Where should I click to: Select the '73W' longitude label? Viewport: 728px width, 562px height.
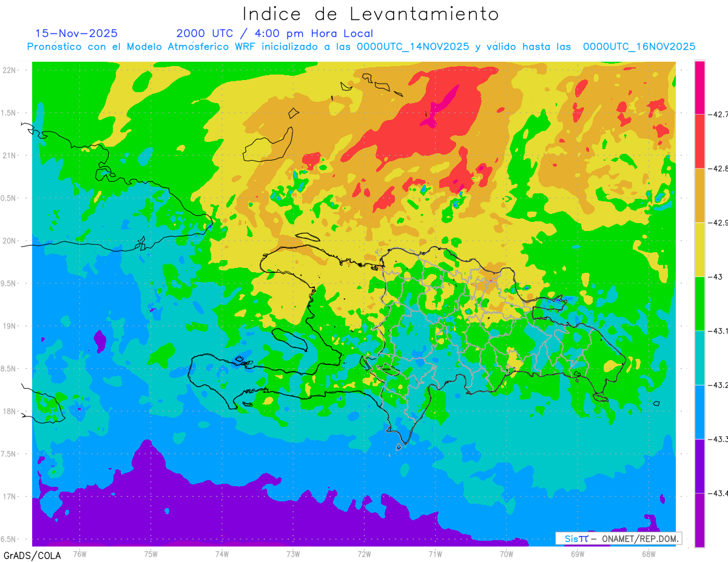click(293, 554)
